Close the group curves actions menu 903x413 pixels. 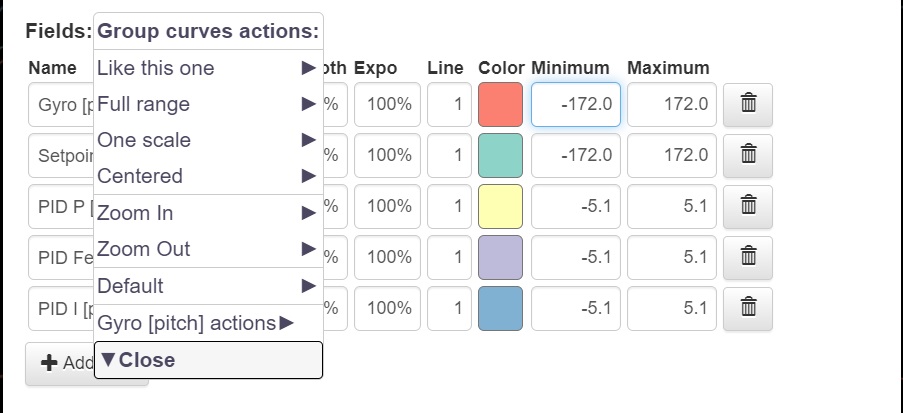pos(208,360)
